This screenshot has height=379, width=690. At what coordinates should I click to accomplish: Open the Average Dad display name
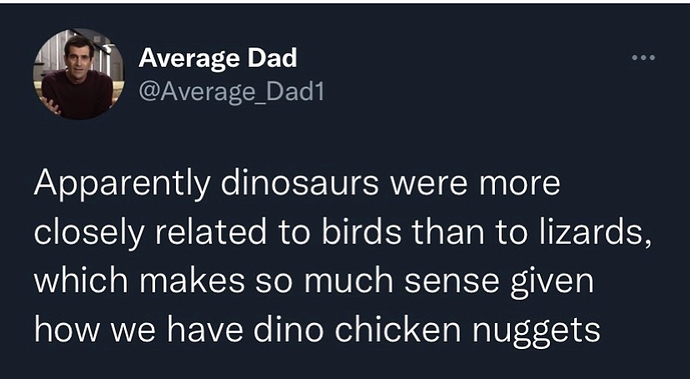[218, 58]
